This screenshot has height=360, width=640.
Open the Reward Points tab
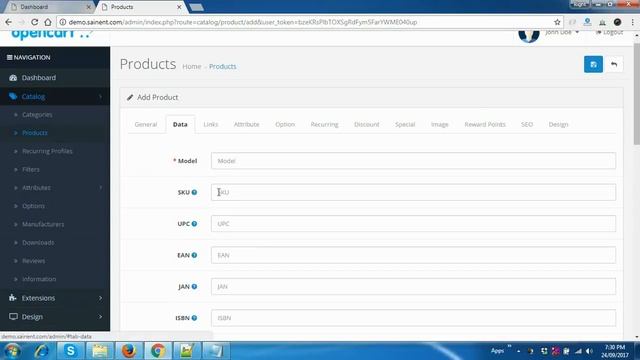point(485,124)
